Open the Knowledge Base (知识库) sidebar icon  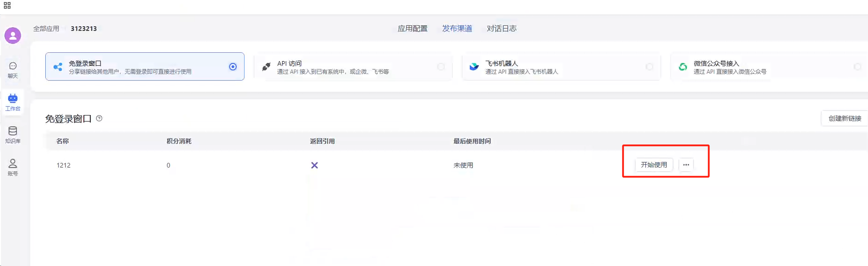coord(13,135)
